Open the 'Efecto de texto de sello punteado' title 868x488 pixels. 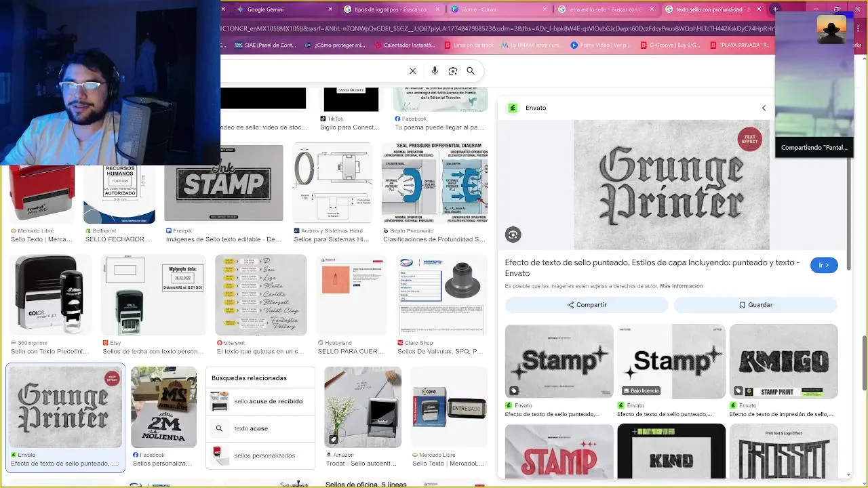coord(652,268)
